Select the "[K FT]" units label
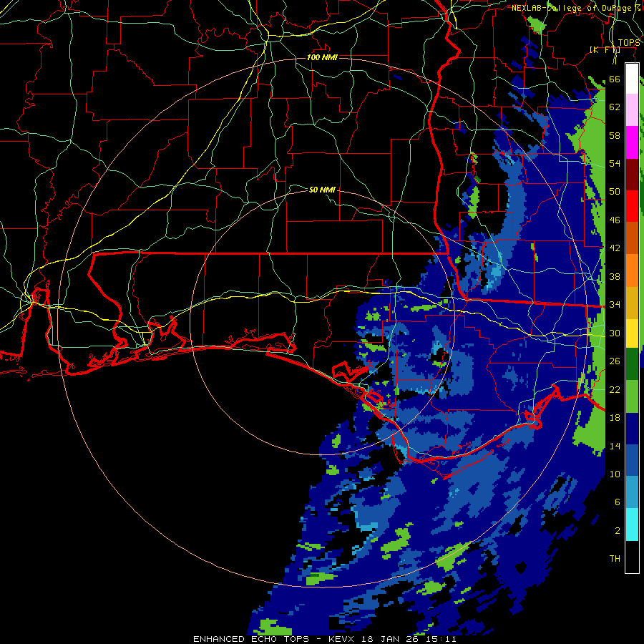This screenshot has height=644, width=644. point(605,49)
